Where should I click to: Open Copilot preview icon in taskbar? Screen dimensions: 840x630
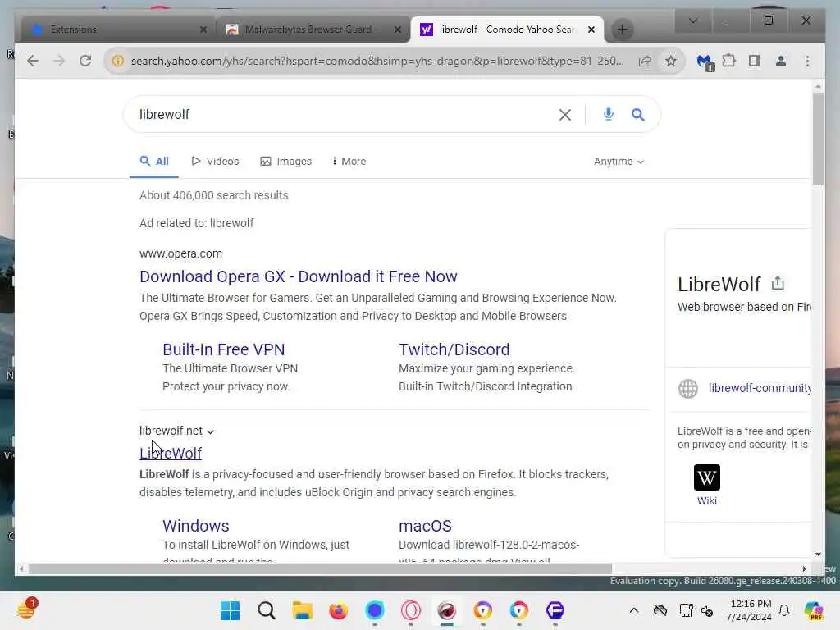click(813, 610)
